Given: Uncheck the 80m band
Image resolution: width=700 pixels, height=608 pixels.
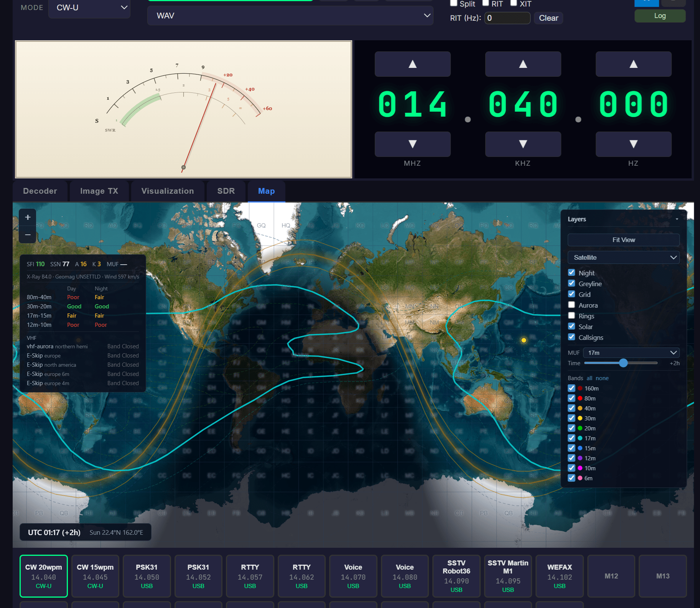Looking at the screenshot, I should [x=572, y=398].
